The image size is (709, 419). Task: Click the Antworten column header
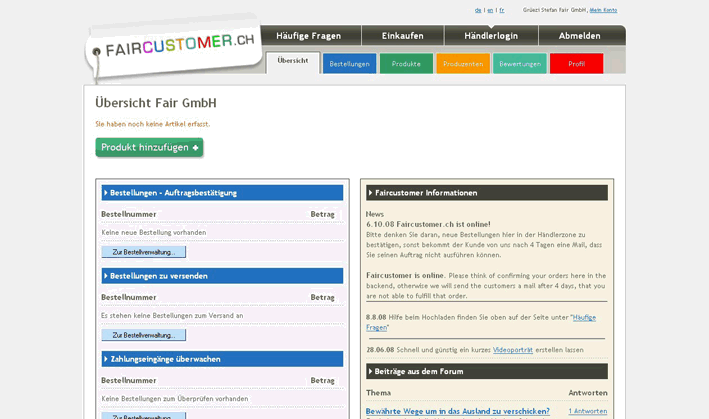588,393
